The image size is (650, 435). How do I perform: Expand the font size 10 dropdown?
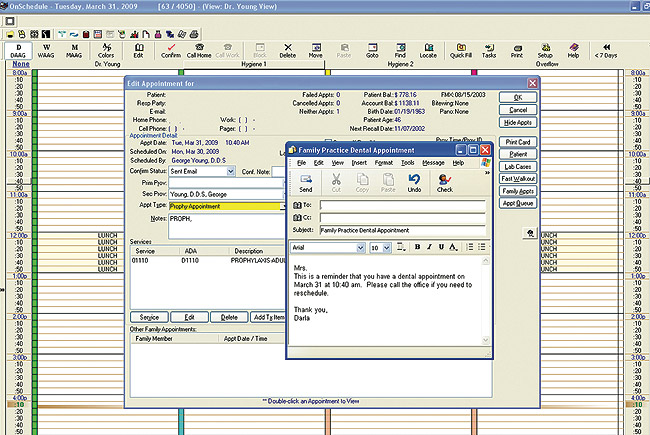click(386, 246)
